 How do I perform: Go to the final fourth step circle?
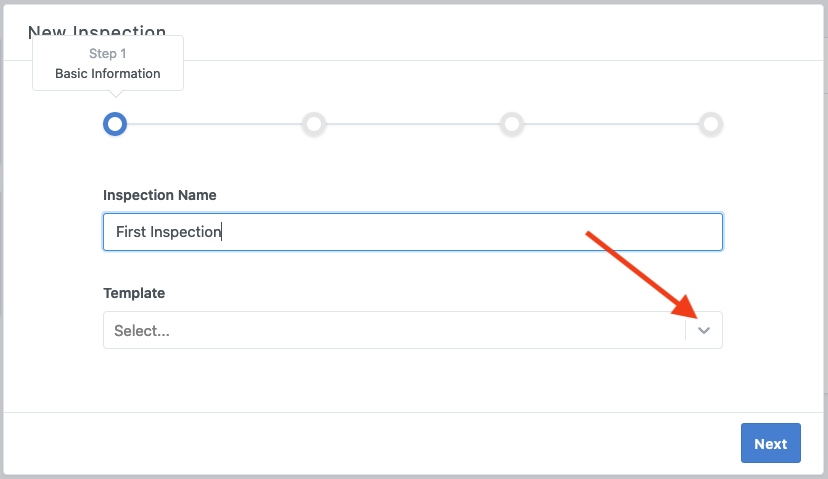tap(711, 124)
